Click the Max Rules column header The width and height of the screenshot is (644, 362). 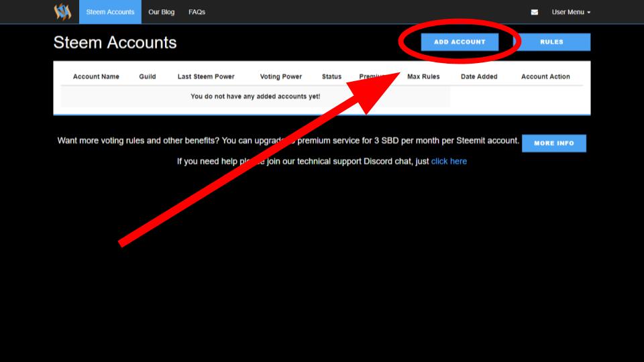click(x=423, y=76)
